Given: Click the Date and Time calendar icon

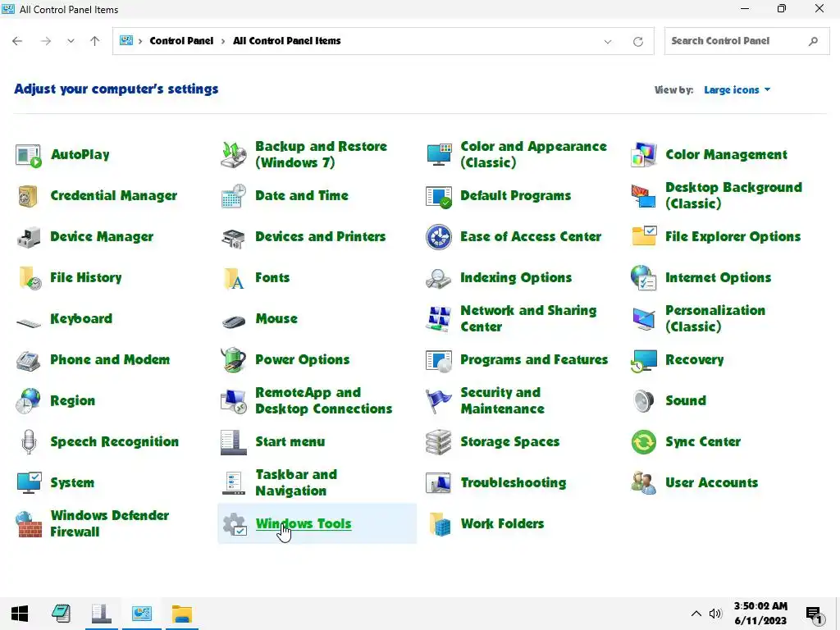Looking at the screenshot, I should [x=234, y=196].
